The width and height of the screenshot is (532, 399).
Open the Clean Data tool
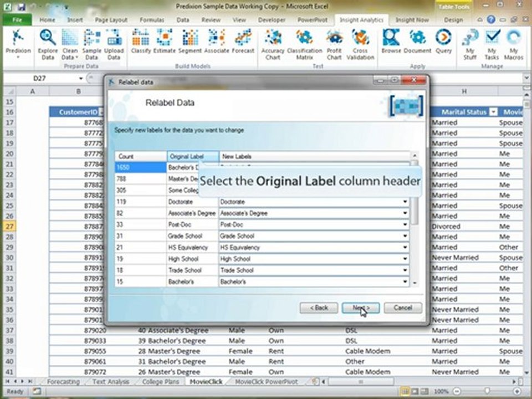[x=70, y=44]
